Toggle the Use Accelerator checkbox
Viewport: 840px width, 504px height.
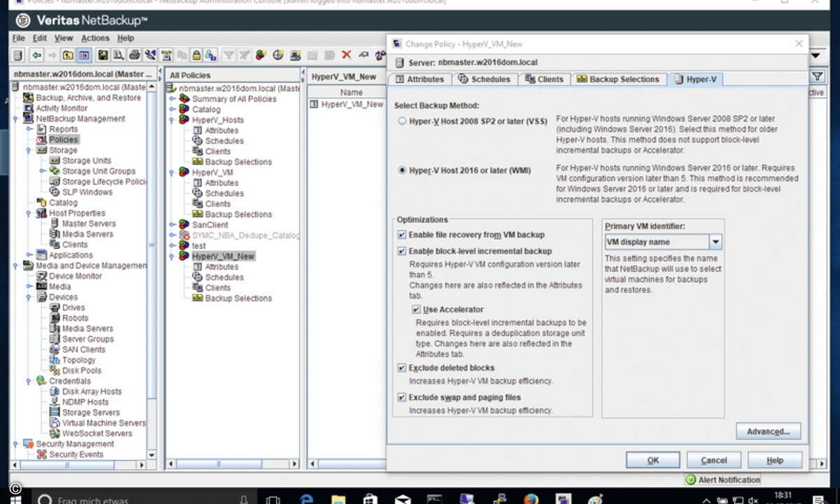416,309
